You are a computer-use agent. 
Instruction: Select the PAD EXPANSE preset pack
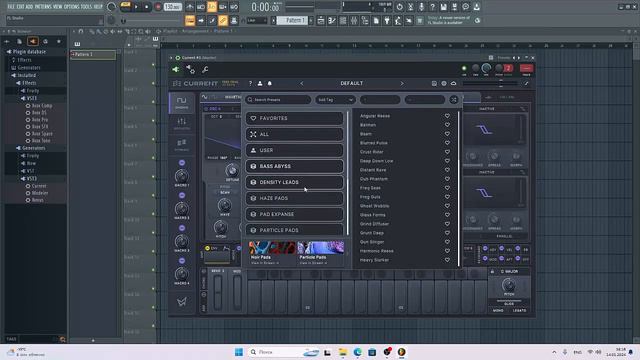pos(295,214)
